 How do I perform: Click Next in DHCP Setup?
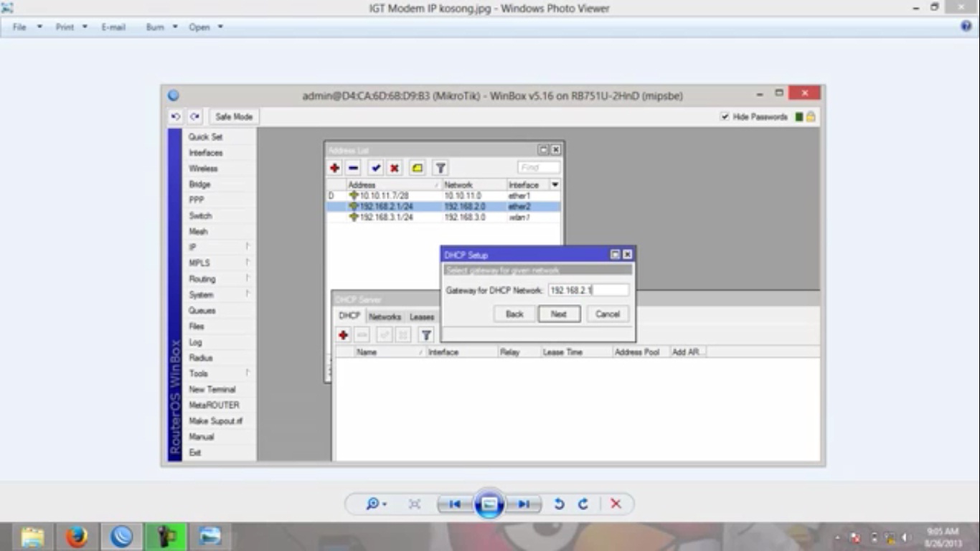click(x=559, y=314)
